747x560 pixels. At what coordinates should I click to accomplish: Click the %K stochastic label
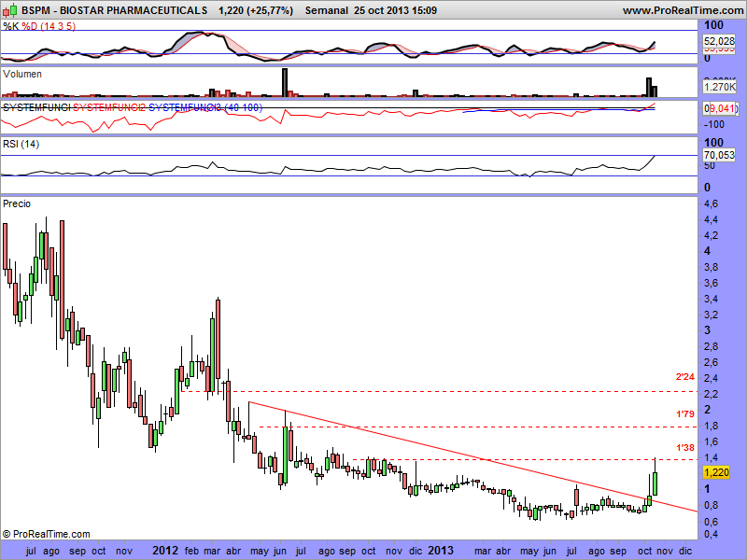(11, 27)
